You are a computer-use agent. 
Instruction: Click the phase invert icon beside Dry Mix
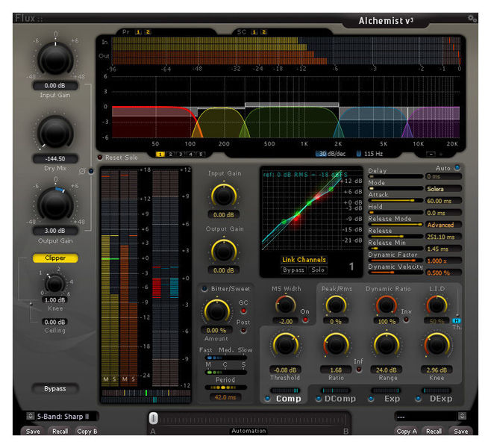click(x=82, y=171)
